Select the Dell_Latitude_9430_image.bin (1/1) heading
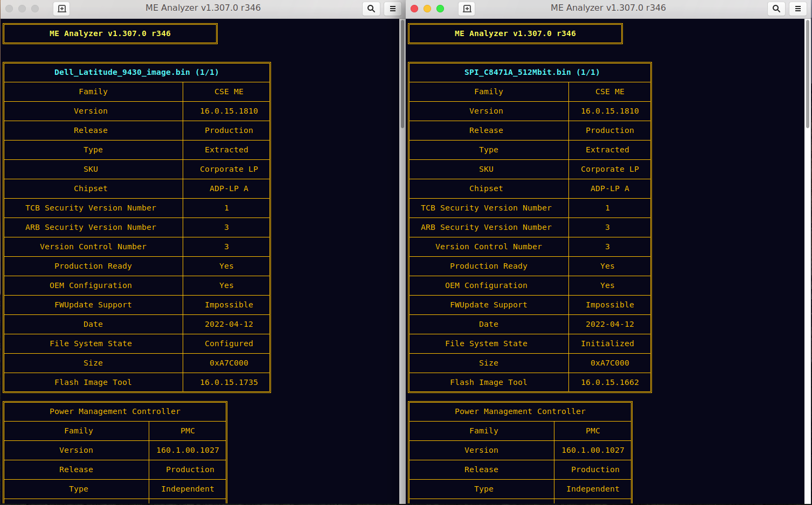The width and height of the screenshot is (812, 505). [136, 72]
